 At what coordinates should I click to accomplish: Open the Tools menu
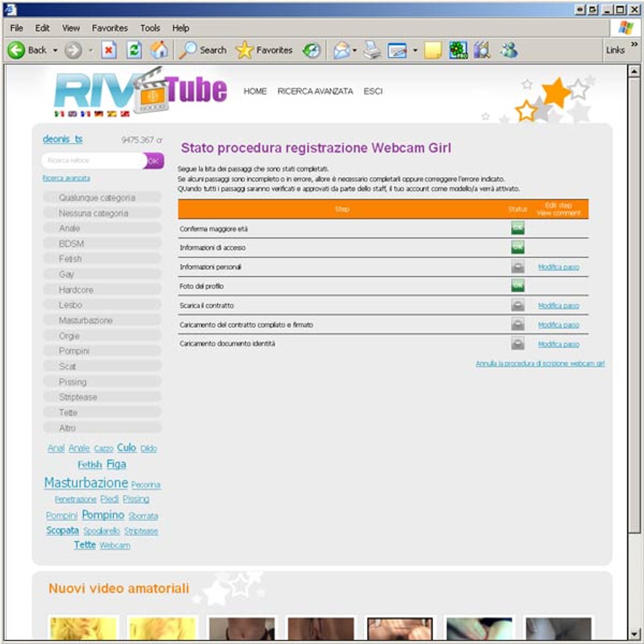[150, 28]
